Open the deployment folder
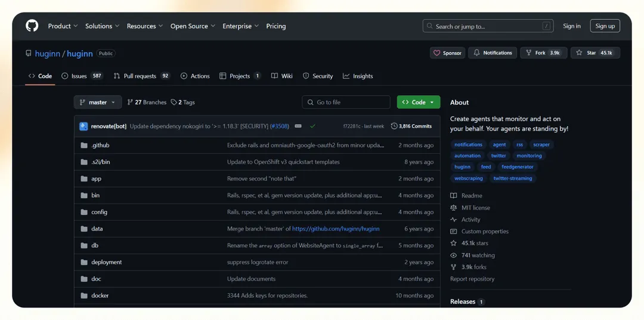 (106, 263)
